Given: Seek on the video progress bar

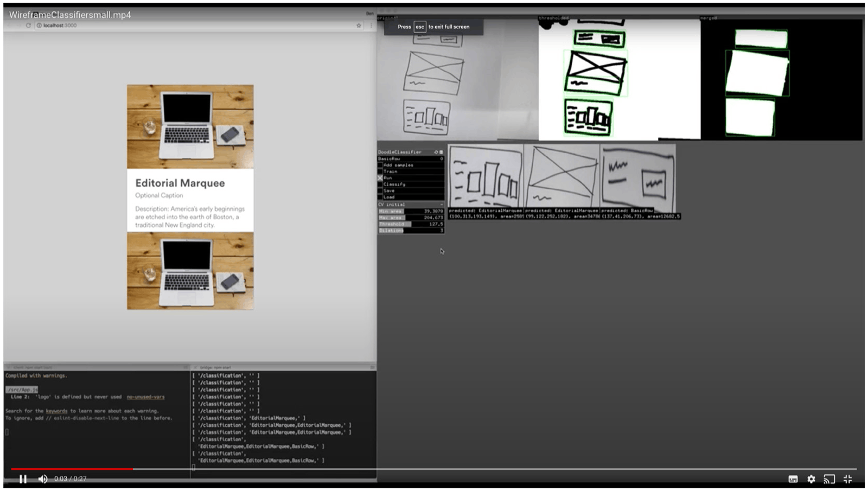Looking at the screenshot, I should point(434,469).
